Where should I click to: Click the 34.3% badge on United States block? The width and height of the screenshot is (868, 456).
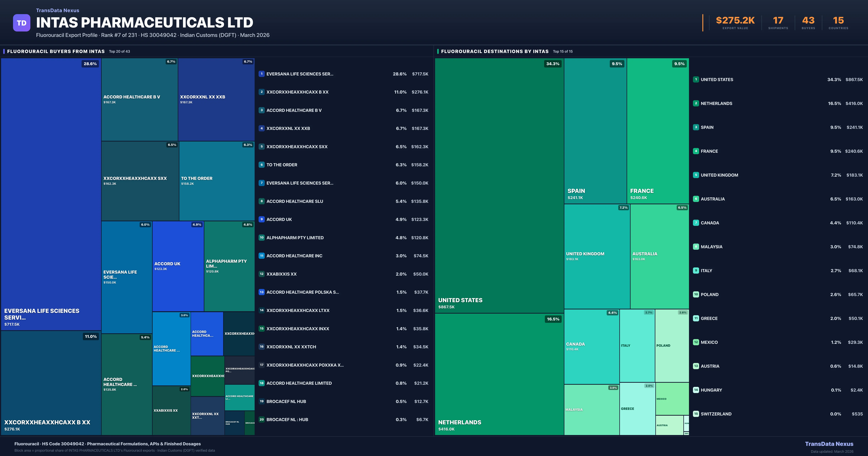(x=553, y=64)
